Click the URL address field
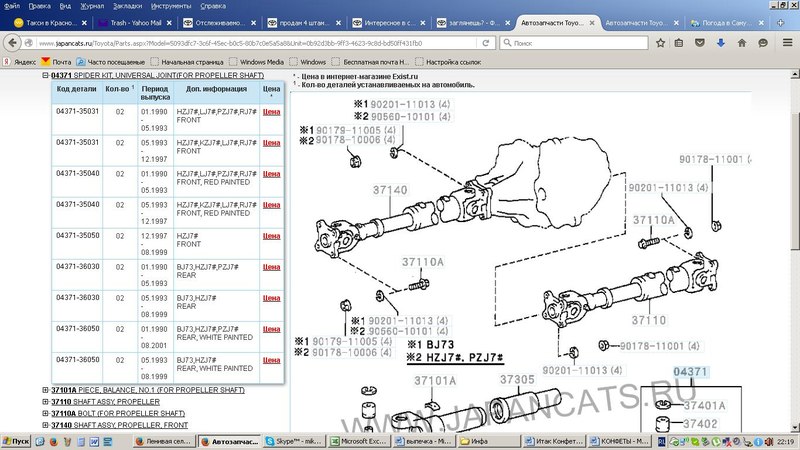 pyautogui.click(x=257, y=43)
